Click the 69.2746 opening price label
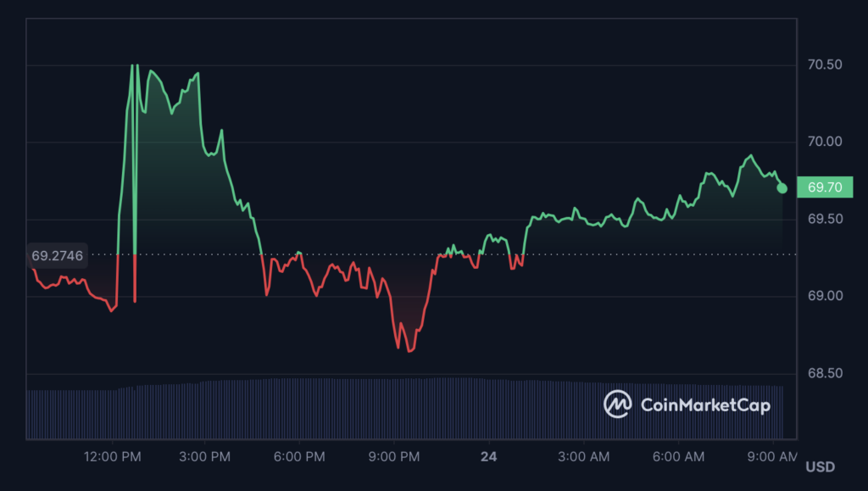Image resolution: width=868 pixels, height=491 pixels. [57, 256]
